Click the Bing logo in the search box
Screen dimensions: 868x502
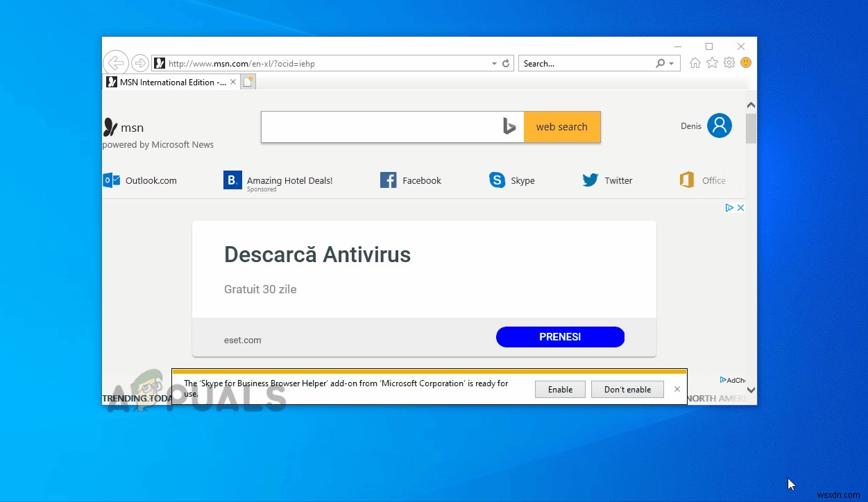(x=509, y=126)
